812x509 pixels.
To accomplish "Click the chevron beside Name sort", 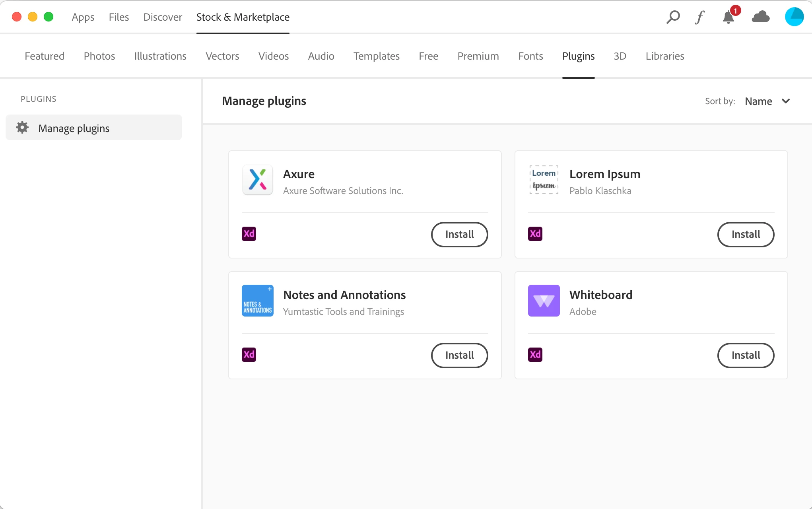I will pos(786,101).
